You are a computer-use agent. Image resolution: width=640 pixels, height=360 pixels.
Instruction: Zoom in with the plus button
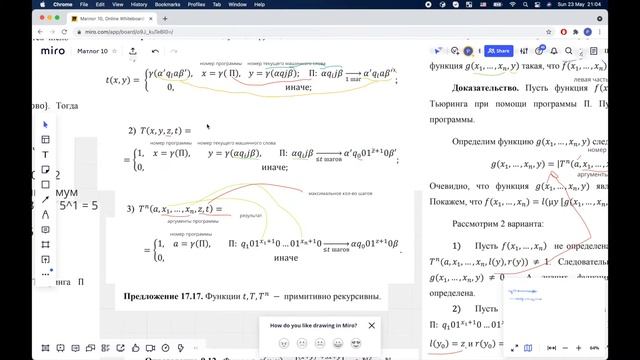[x=578, y=348]
